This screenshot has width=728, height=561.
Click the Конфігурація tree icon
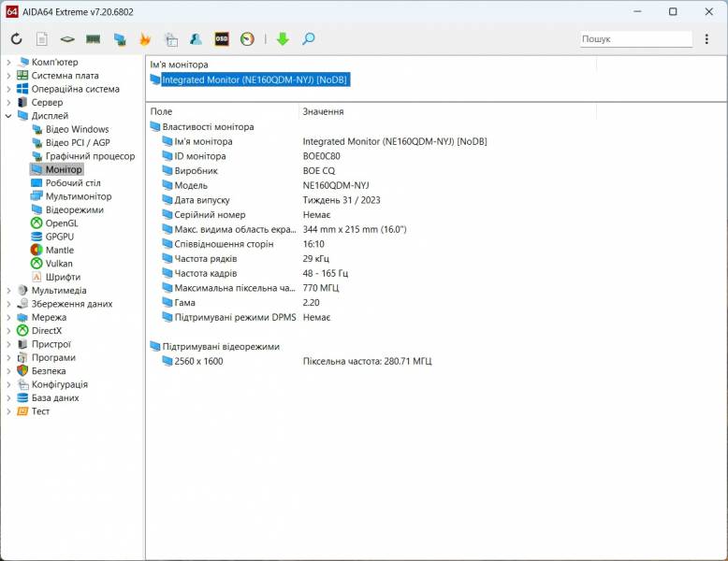point(22,384)
